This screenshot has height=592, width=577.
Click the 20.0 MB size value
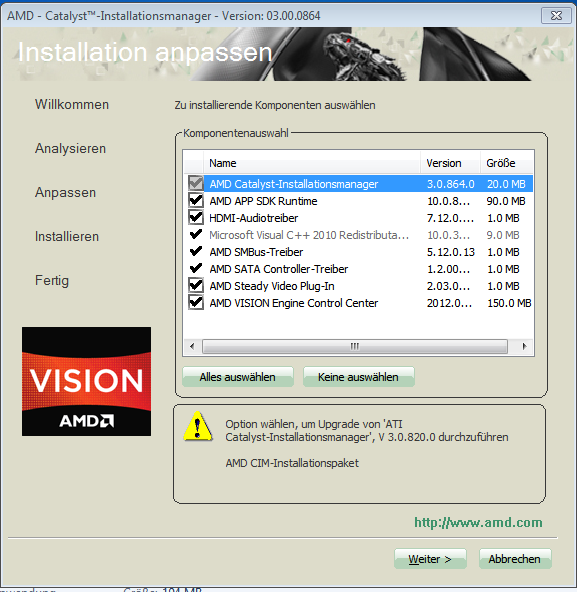[506, 184]
